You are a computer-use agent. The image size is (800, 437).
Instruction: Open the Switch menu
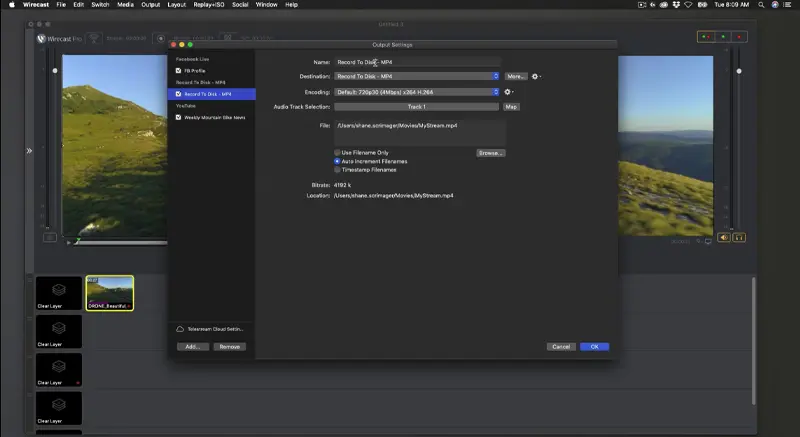point(100,5)
